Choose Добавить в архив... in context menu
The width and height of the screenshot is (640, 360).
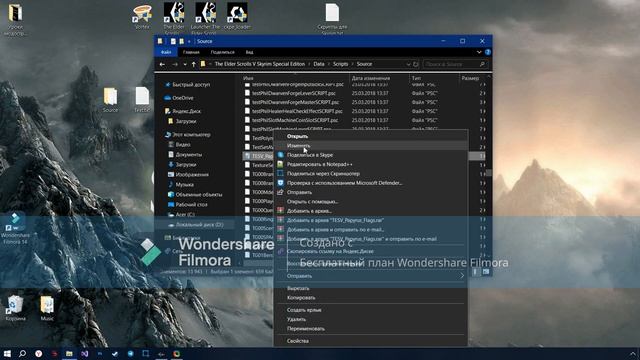[309, 211]
